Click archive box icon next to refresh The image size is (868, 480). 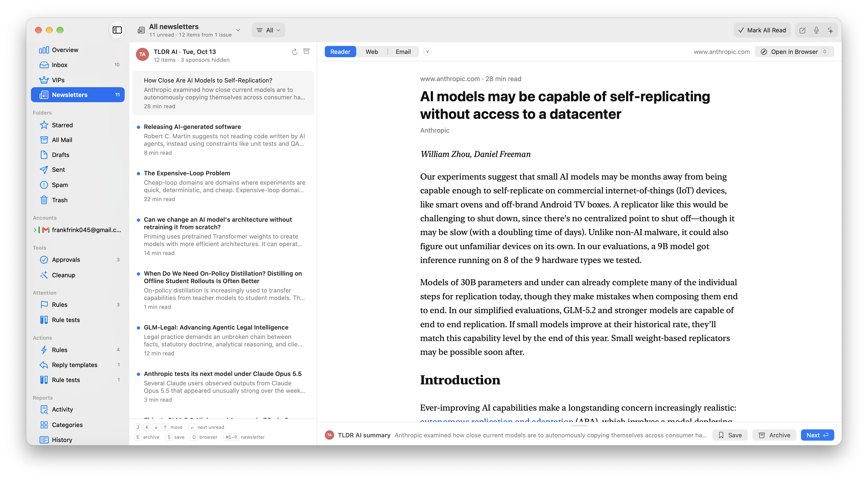306,51
